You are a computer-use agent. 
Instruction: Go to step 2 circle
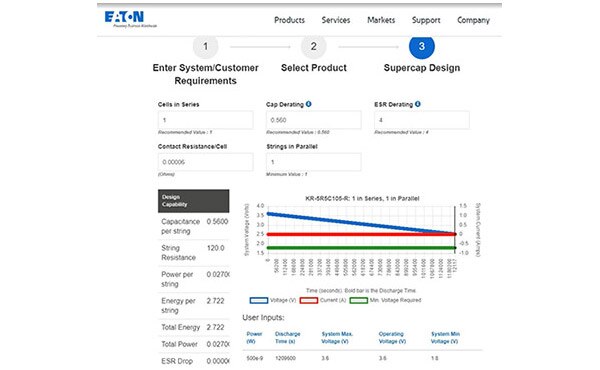313,46
